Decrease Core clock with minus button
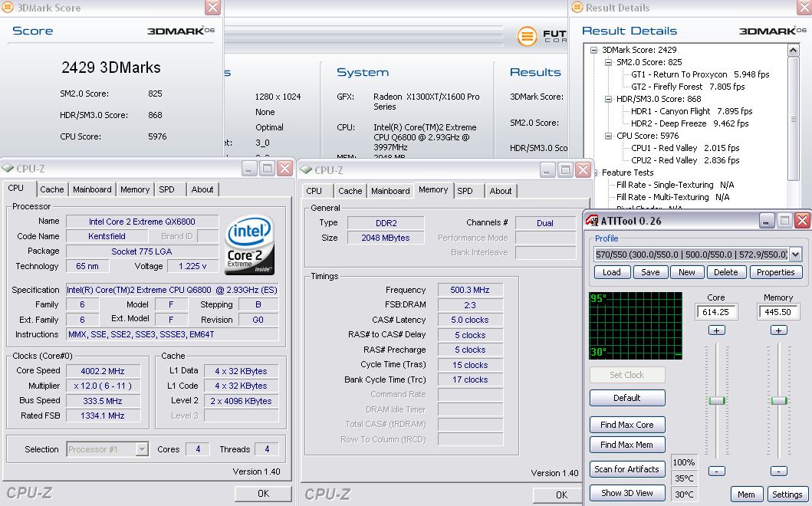This screenshot has width=812, height=506. pyautogui.click(x=717, y=472)
